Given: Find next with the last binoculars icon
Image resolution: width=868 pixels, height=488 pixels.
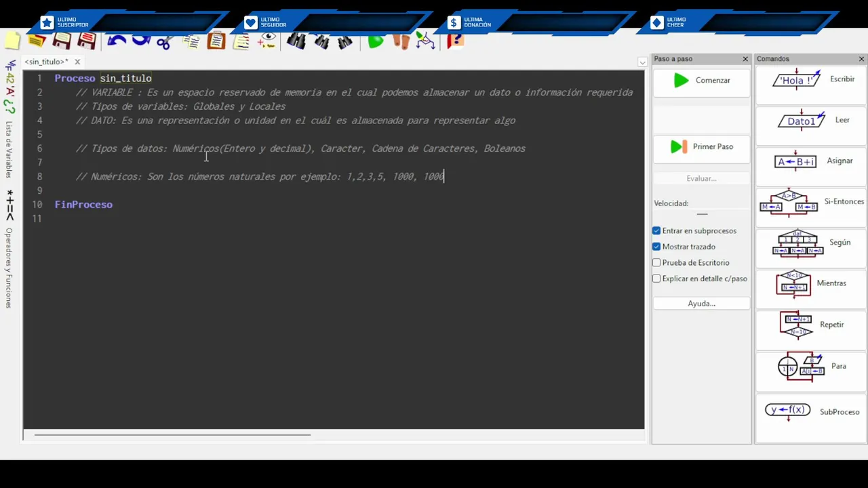Looking at the screenshot, I should pyautogui.click(x=344, y=41).
